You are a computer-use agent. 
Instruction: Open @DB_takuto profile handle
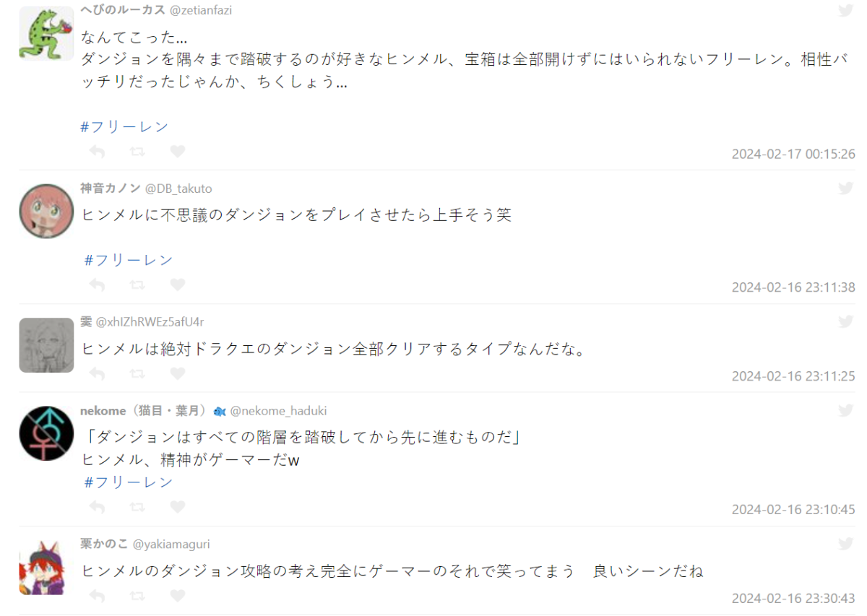pyautogui.click(x=179, y=188)
